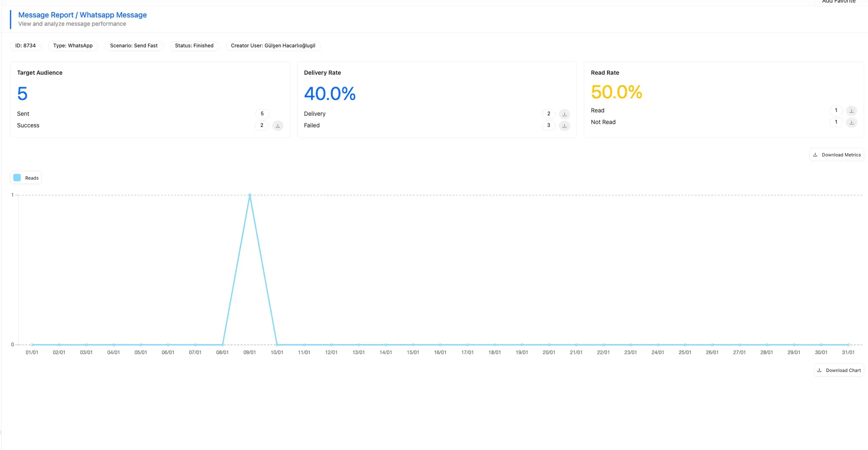This screenshot has width=868, height=450.
Task: Click the Reads light-blue color swatch
Action: tap(17, 178)
